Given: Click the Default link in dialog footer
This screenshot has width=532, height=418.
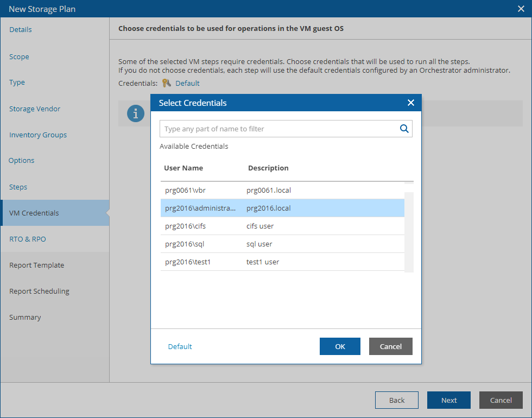Looking at the screenshot, I should (180, 346).
